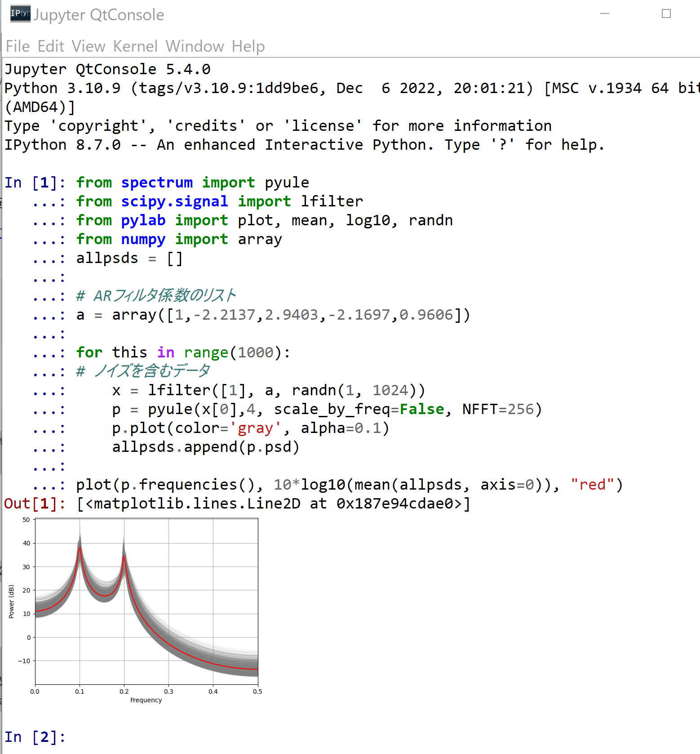The image size is (700, 754).
Task: Open the Help menu
Action: (x=248, y=46)
